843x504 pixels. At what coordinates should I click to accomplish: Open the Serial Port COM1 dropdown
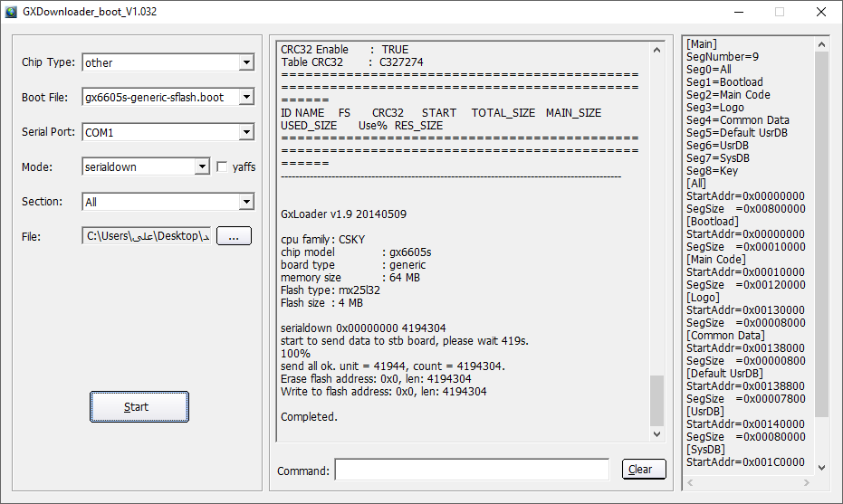coord(246,132)
